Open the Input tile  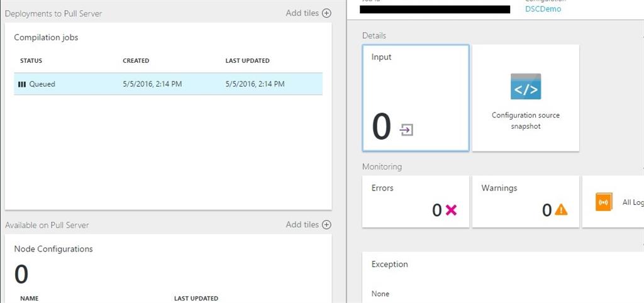point(416,98)
